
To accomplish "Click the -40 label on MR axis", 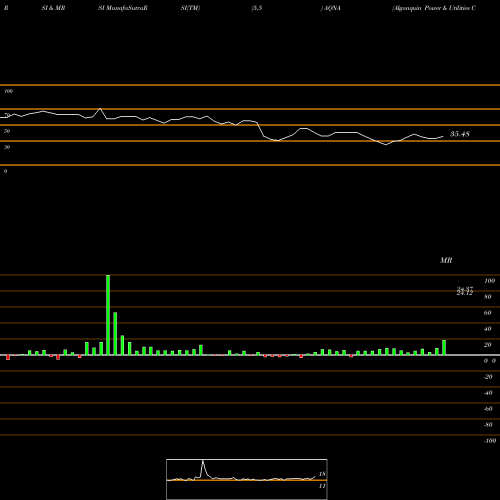I will coord(488,393).
